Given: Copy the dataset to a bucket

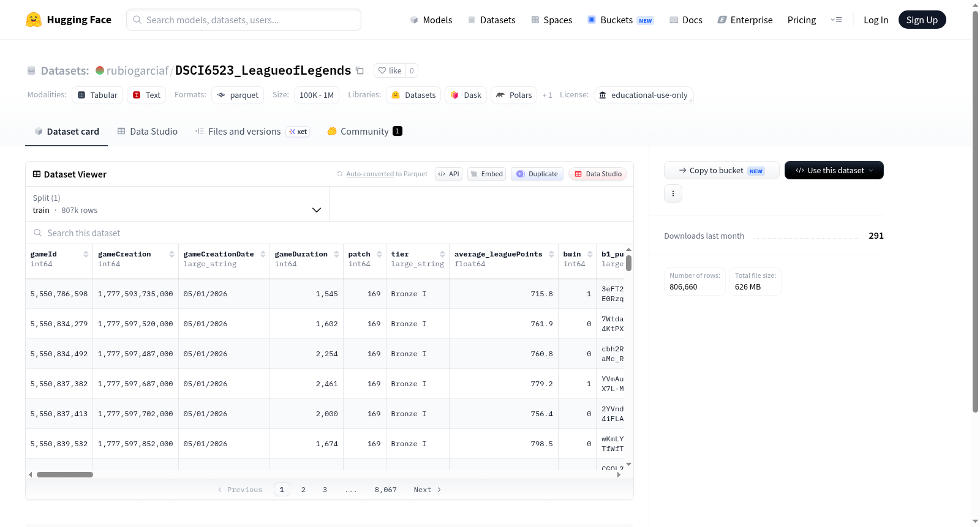Looking at the screenshot, I should coord(722,170).
